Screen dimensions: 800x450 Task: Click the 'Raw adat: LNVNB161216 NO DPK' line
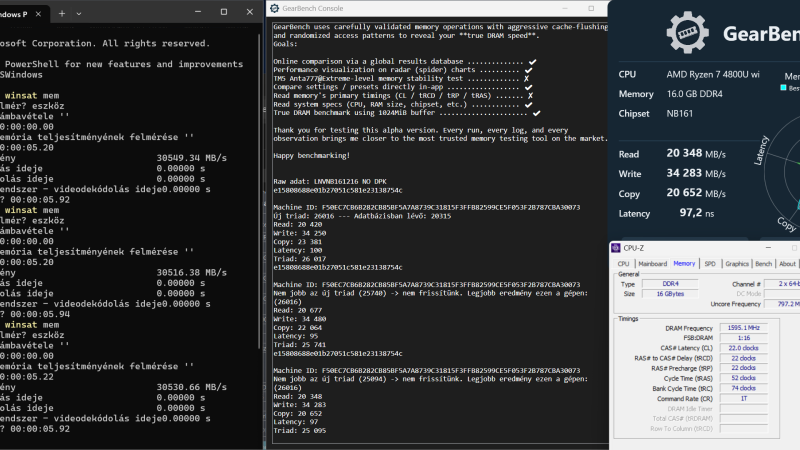point(330,181)
